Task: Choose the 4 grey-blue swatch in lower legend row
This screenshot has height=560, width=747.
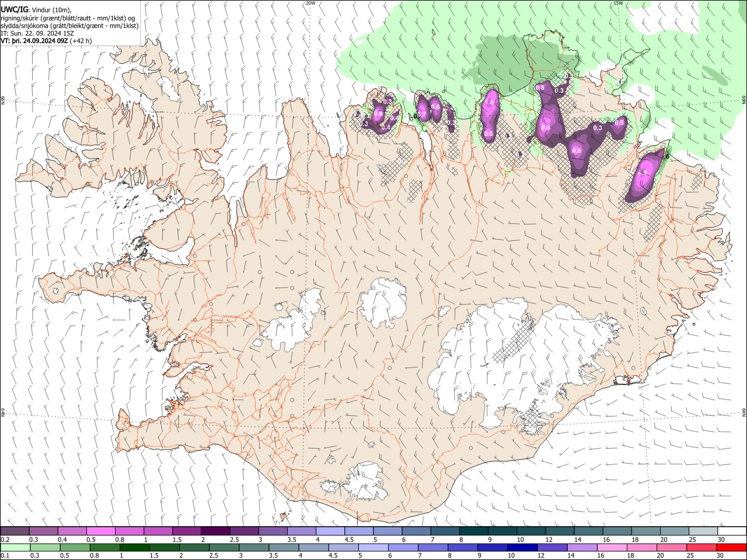Action: click(x=314, y=547)
